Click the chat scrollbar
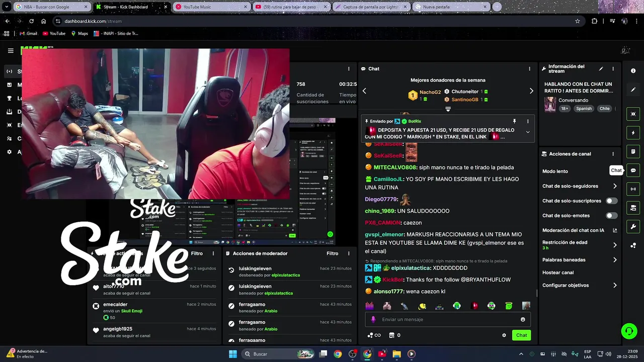The height and width of the screenshot is (362, 644). point(536,293)
